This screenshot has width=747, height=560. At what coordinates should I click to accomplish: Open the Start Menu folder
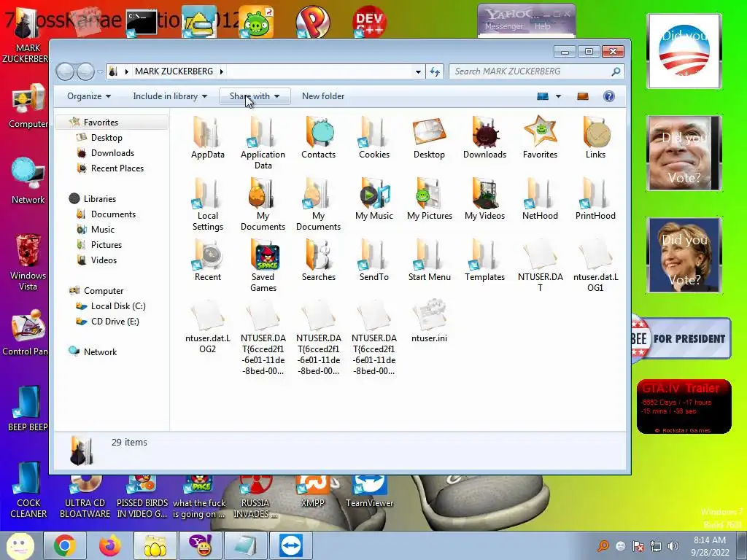click(429, 260)
